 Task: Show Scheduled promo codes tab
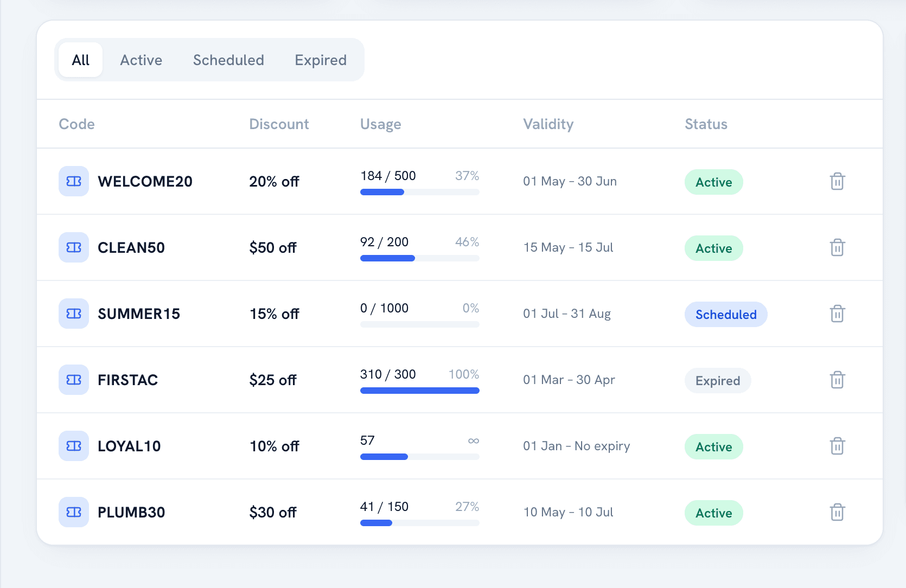click(x=228, y=60)
